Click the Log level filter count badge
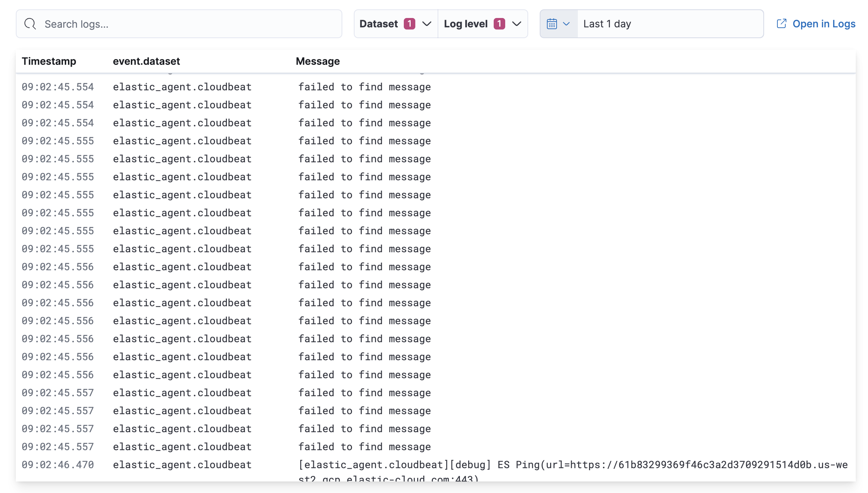Screen dimensions: 868x493 pos(499,23)
